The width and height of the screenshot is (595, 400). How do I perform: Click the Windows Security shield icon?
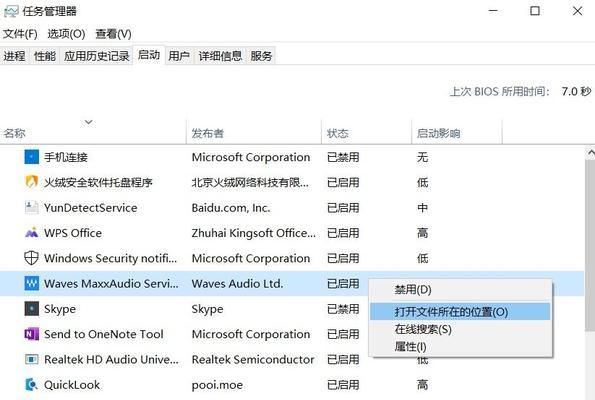[x=31, y=258]
